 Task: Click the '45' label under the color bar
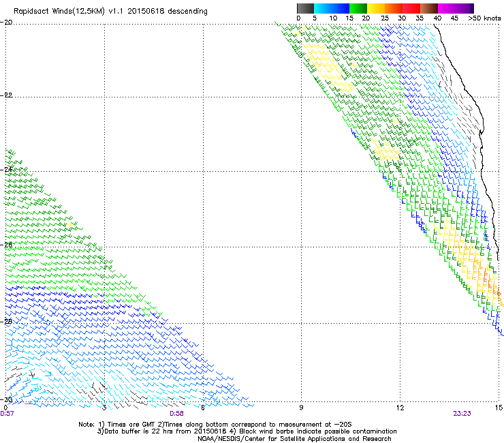[454, 18]
